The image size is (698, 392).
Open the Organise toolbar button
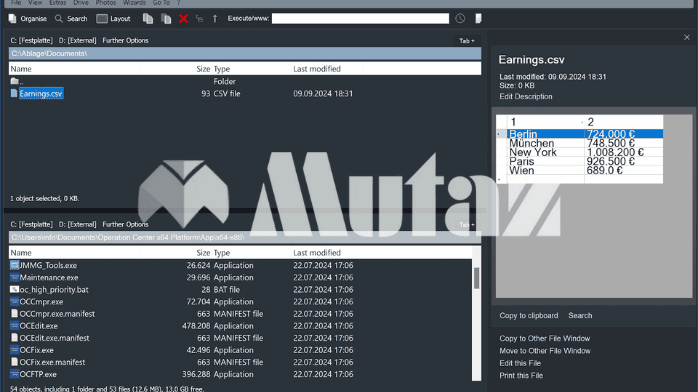click(28, 19)
